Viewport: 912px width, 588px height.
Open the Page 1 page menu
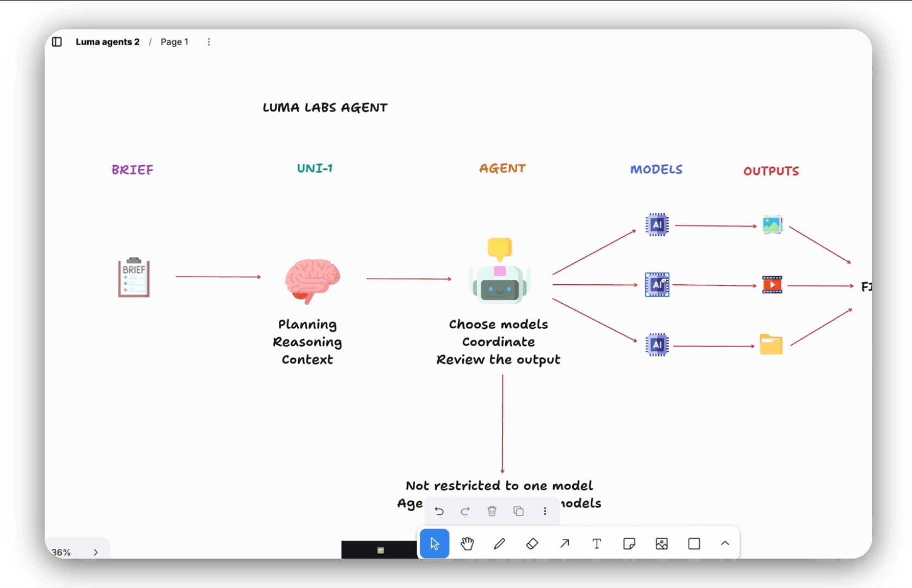point(174,42)
